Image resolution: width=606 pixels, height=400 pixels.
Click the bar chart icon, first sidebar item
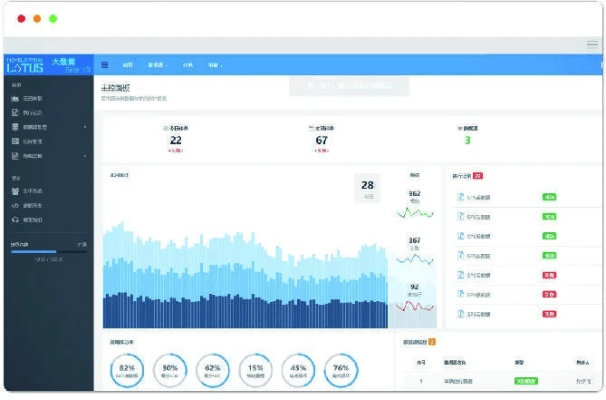tap(14, 98)
